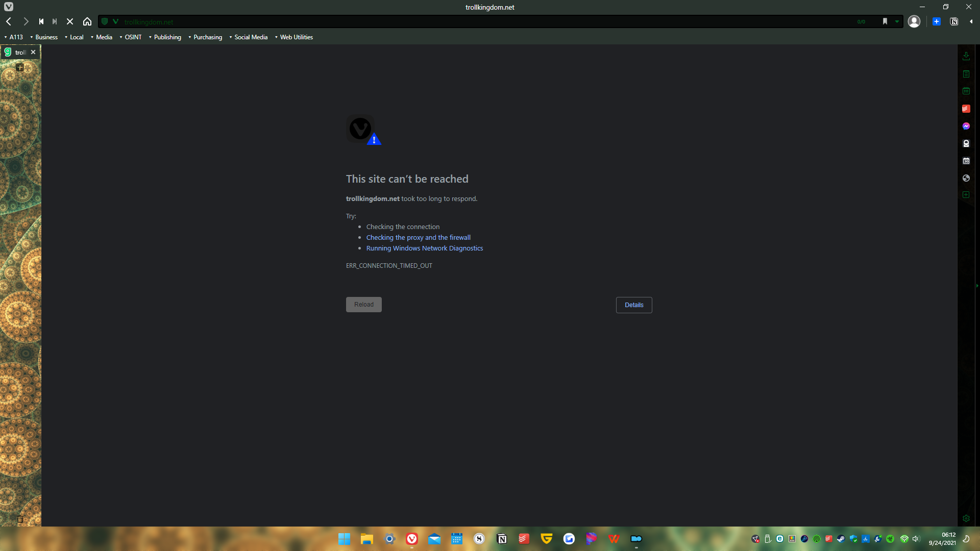
Task: Open the volume speaker tray icon
Action: pyautogui.click(x=916, y=539)
